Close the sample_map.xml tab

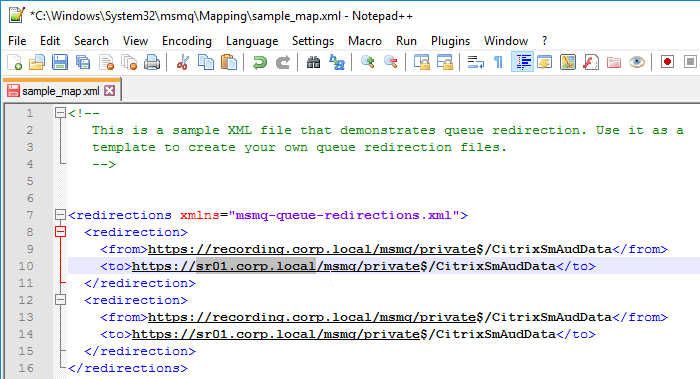click(x=109, y=91)
